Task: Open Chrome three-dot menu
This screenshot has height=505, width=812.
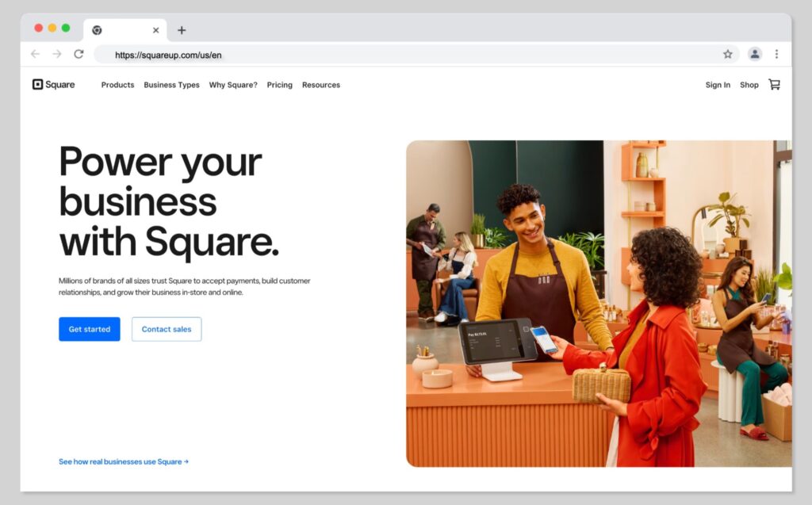Action: (x=776, y=54)
